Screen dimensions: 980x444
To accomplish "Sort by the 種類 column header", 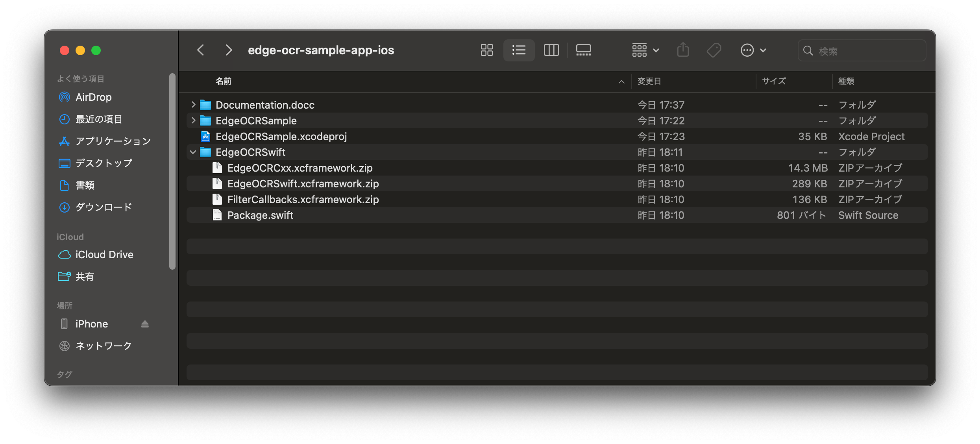I will pyautogui.click(x=846, y=81).
